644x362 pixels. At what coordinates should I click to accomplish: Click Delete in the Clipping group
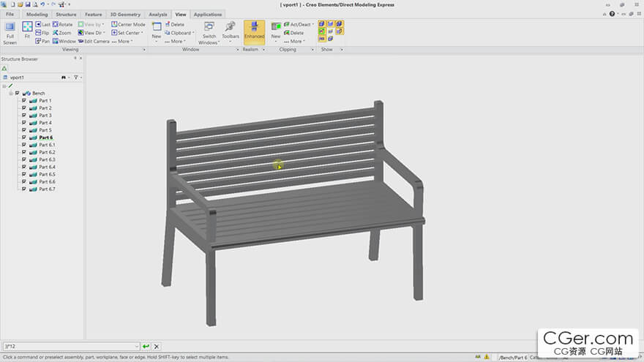click(x=293, y=32)
